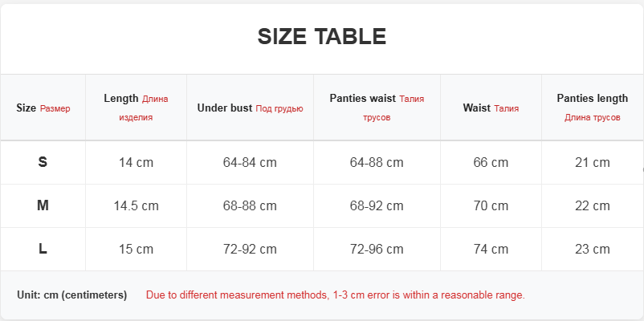Click the L size row label

tap(43, 249)
